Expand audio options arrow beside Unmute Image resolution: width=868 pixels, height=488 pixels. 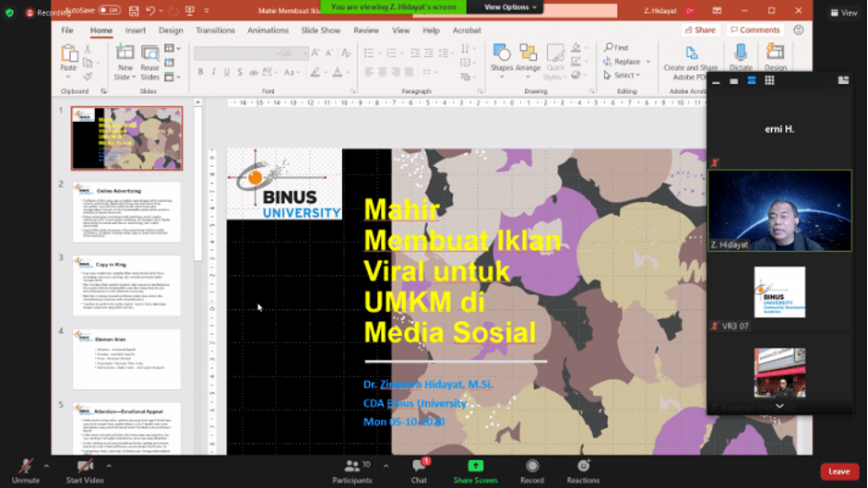46,467
